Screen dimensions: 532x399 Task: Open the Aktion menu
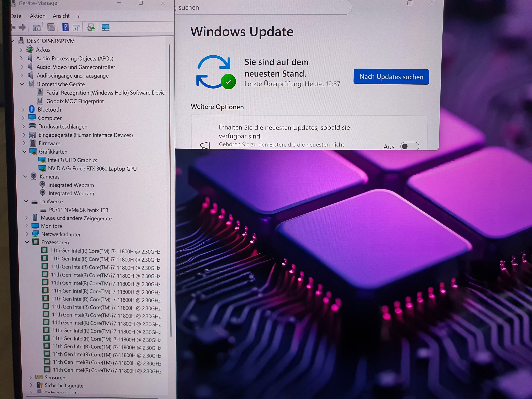click(x=38, y=16)
